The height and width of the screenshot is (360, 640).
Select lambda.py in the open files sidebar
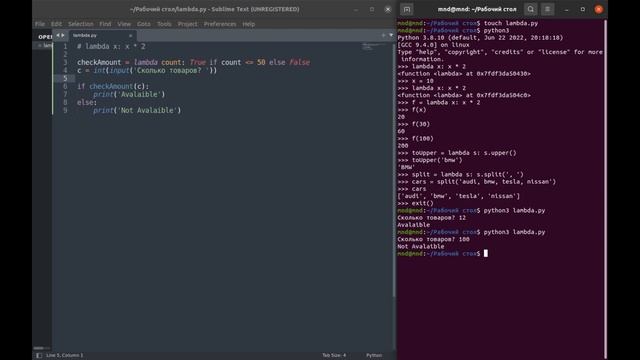48,45
